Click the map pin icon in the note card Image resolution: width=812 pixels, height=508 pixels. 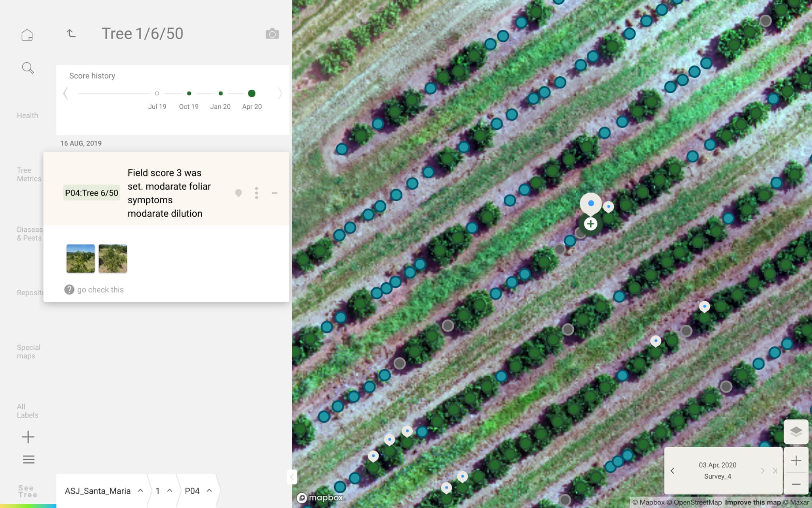[x=239, y=193]
